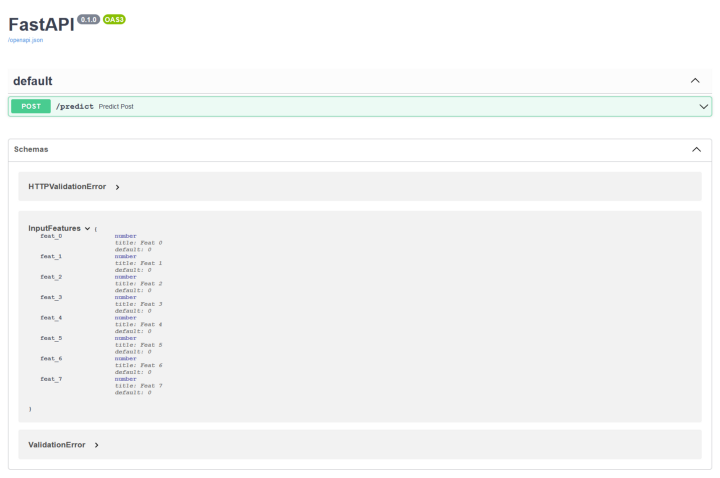Click the 'title: Feat 7' line

coord(139,386)
